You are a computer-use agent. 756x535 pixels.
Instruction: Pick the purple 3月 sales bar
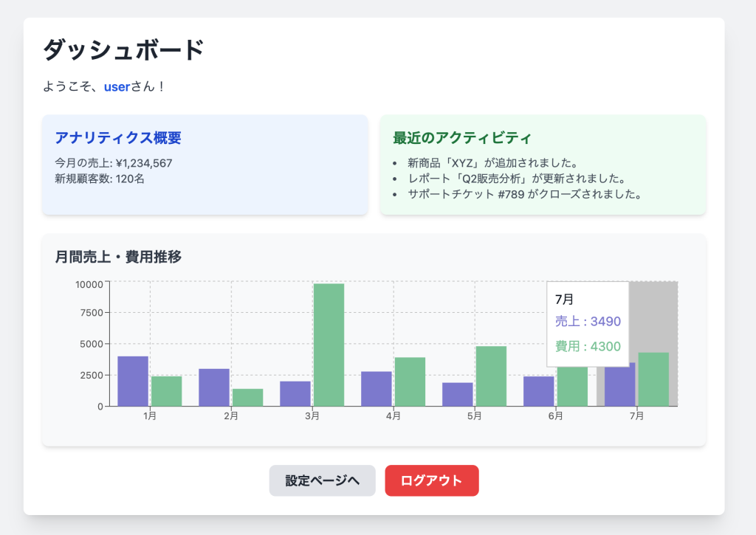pyautogui.click(x=295, y=393)
